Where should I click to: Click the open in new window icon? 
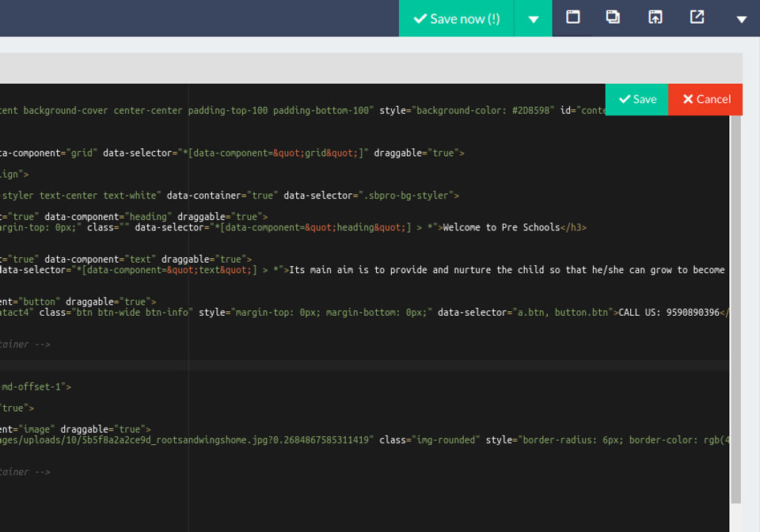697,17
